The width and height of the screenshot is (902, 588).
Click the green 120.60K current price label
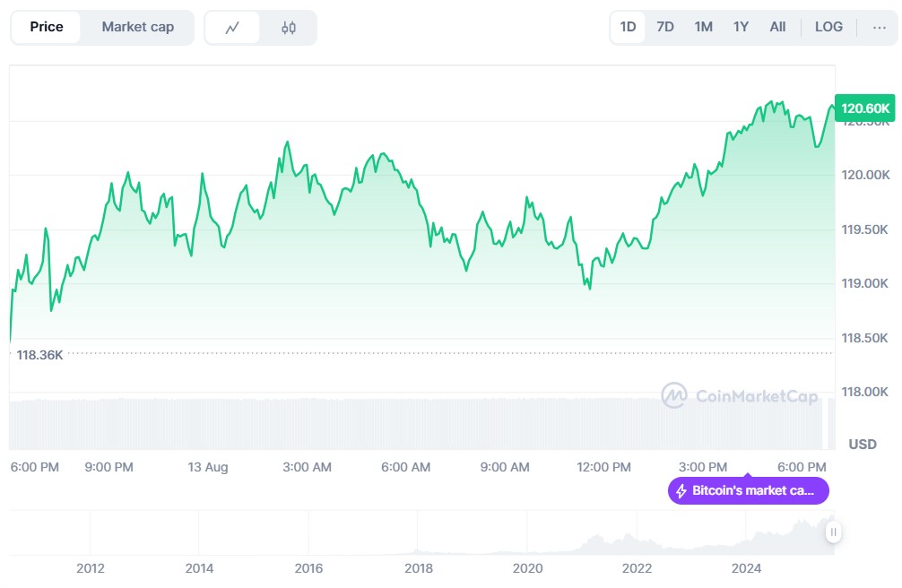[x=865, y=108]
